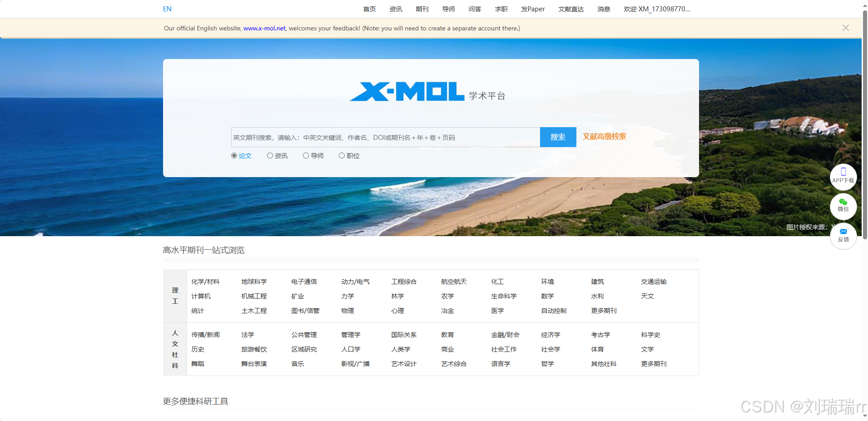Select the 导师 radio button
The image size is (868, 421).
point(306,156)
